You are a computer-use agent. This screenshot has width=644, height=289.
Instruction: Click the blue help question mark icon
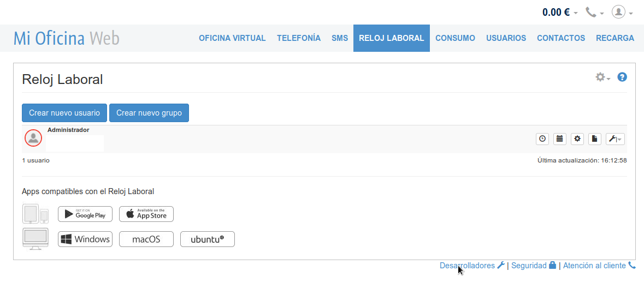[x=622, y=77]
